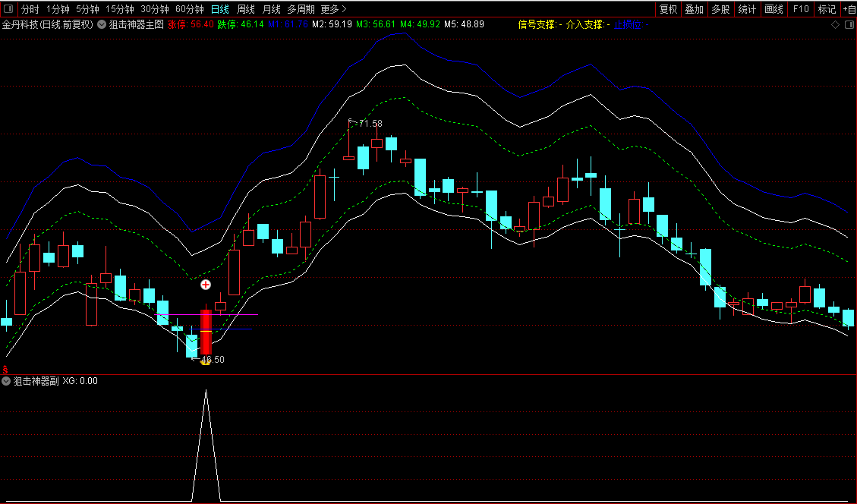Viewport: 857px width, 504px height.
Task: Expand the 更多 period options
Action: (x=333, y=9)
